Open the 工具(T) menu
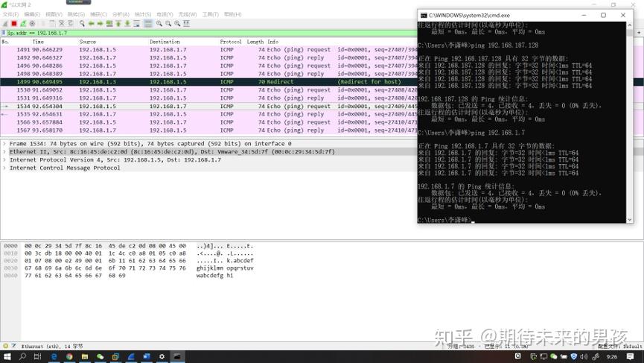644x363 pixels. [x=210, y=14]
